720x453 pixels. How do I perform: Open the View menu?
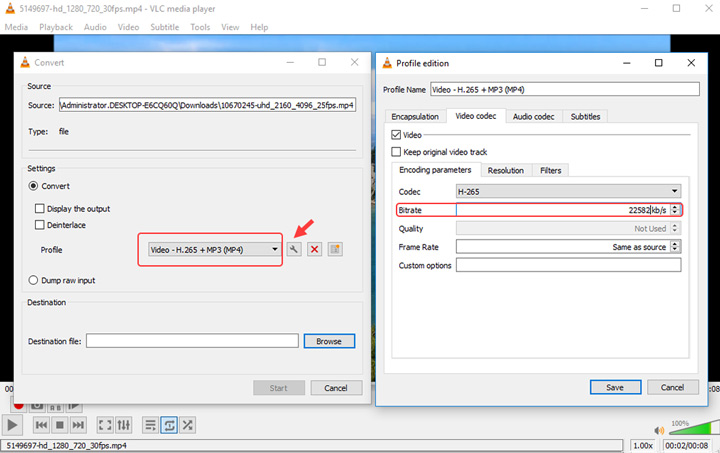pos(230,27)
